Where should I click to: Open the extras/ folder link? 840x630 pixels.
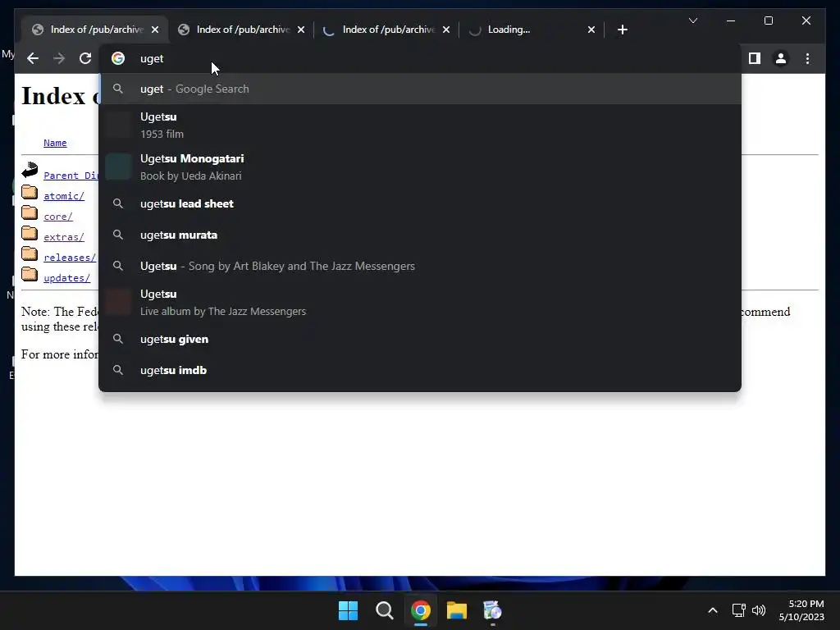64,237
